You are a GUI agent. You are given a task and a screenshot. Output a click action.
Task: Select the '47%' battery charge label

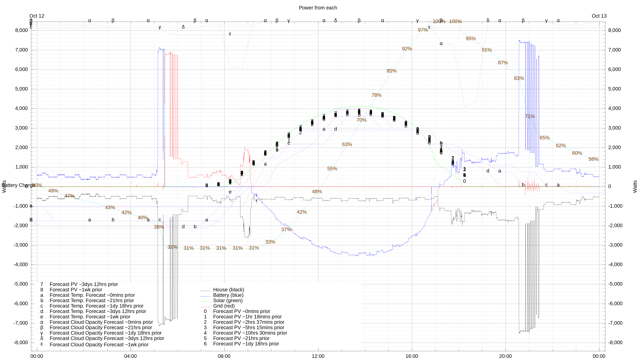(x=70, y=196)
